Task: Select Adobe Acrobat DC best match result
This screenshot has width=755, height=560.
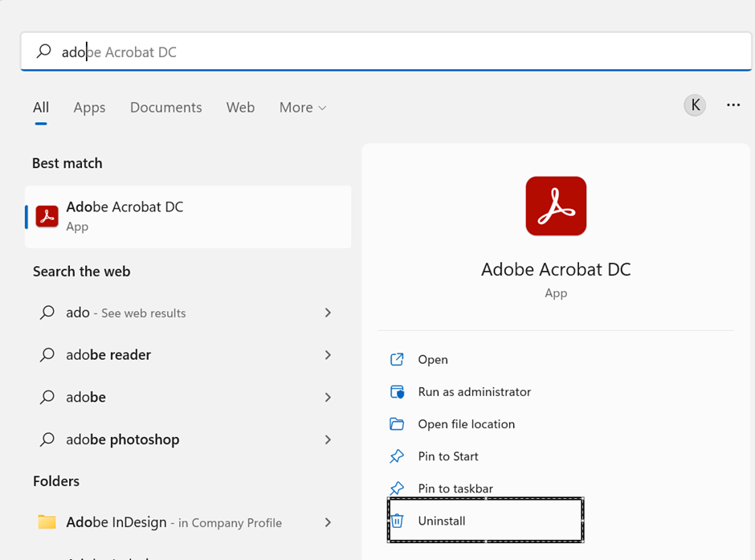Action: [188, 217]
